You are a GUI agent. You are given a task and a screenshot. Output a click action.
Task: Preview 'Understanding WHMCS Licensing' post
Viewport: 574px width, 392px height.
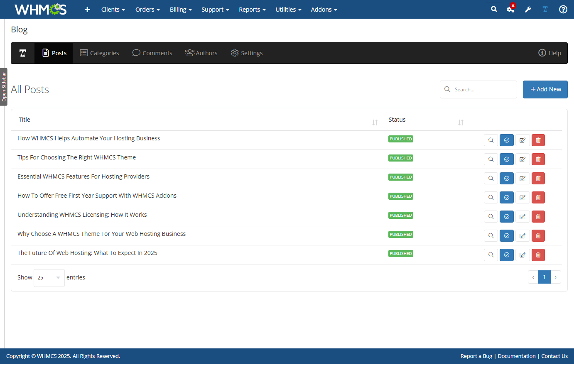pyautogui.click(x=491, y=217)
